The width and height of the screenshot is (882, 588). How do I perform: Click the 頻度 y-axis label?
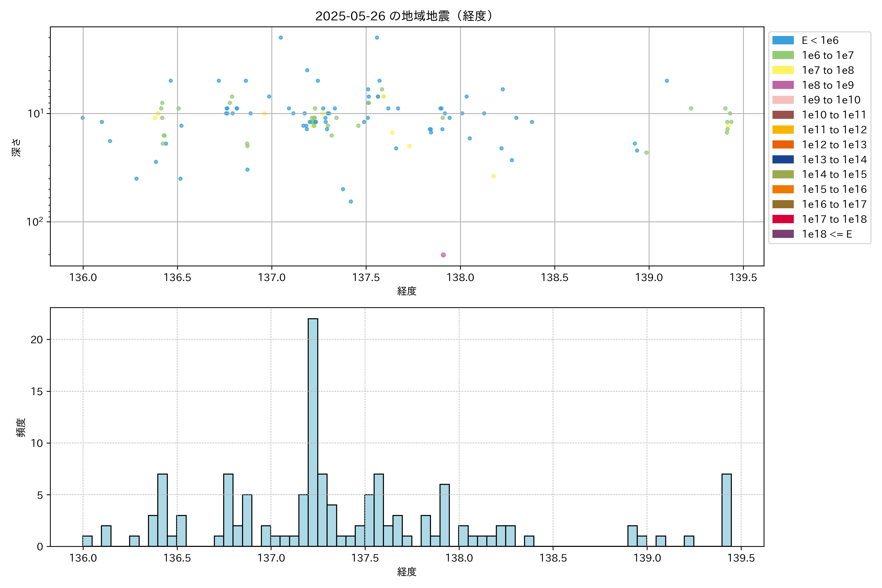pos(21,428)
